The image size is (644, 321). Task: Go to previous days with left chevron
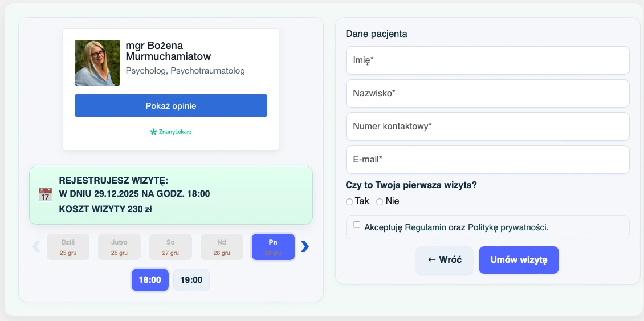(36, 246)
